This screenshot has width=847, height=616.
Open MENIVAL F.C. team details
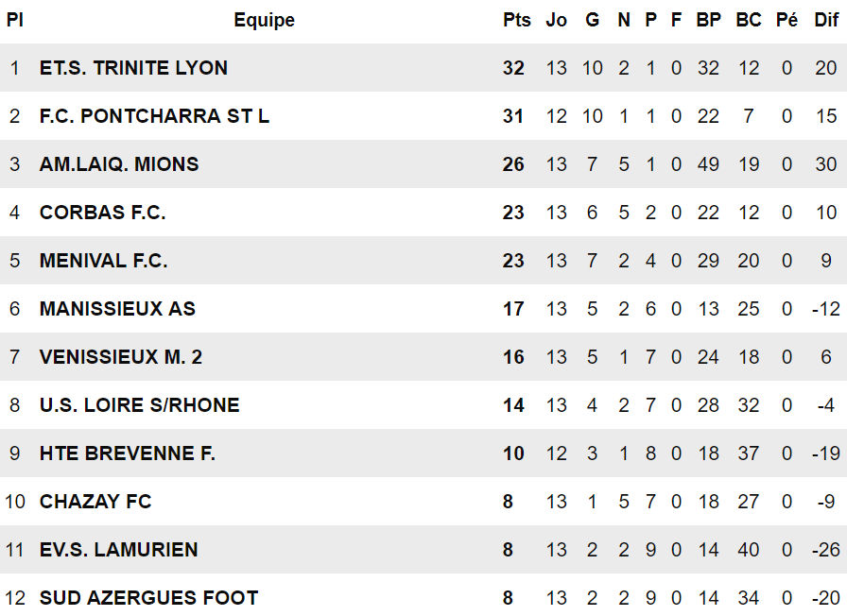pyautogui.click(x=103, y=261)
